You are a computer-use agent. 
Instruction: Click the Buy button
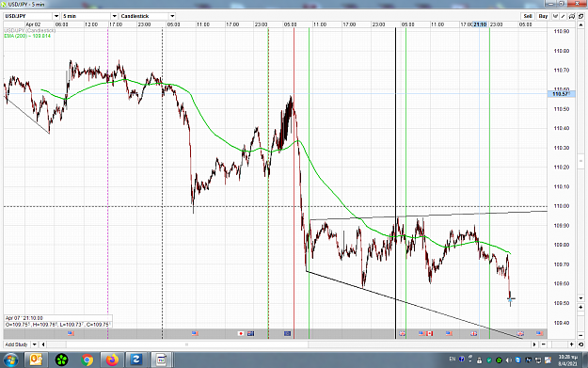pyautogui.click(x=543, y=16)
